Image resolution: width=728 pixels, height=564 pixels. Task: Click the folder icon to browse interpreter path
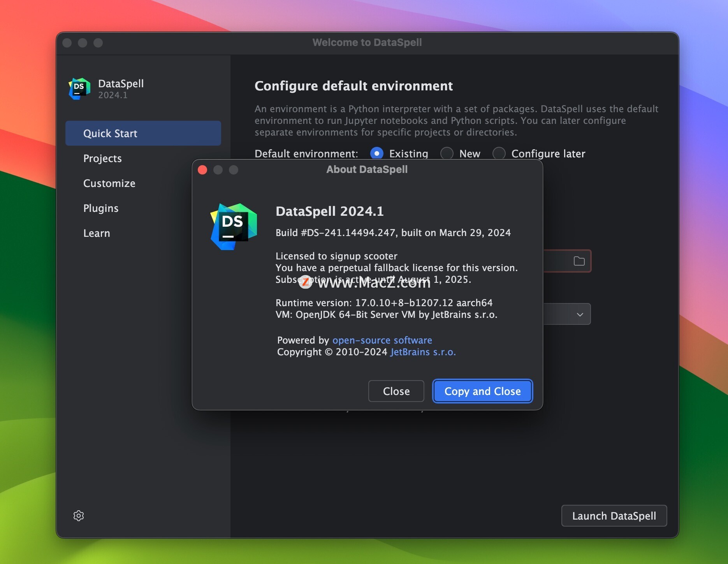579,261
